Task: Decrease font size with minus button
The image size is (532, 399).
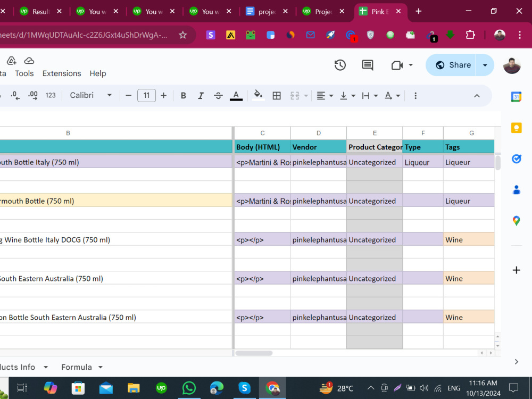Action: coord(128,96)
